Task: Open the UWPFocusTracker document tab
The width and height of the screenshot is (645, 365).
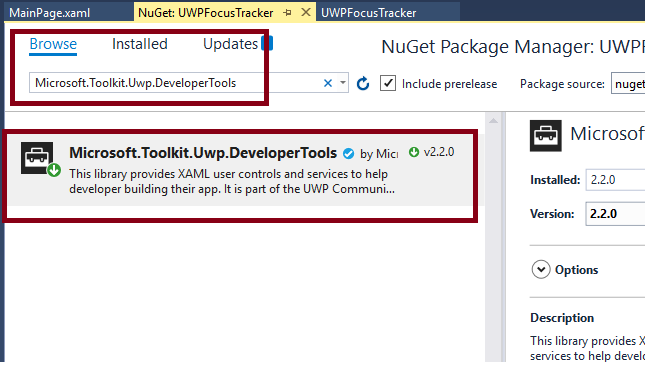Action: point(369,13)
